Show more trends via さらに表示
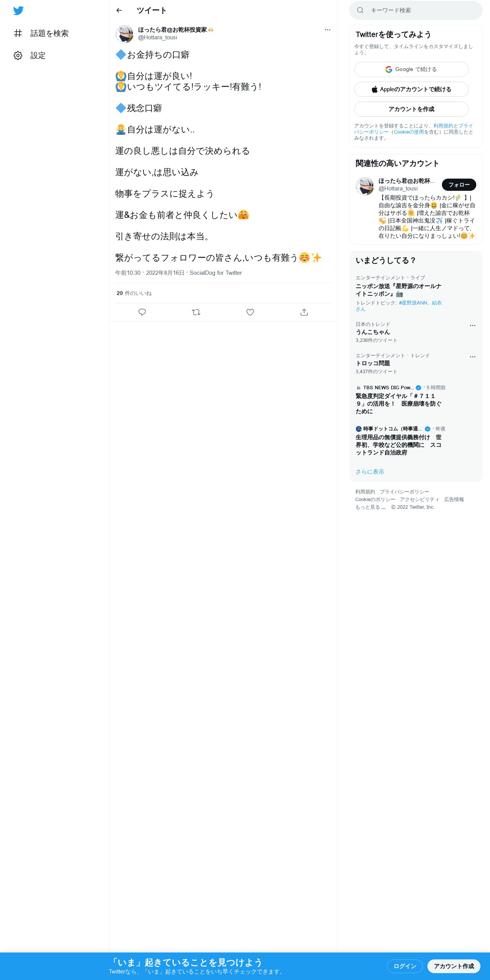Viewport: 490px width, 980px height. (370, 472)
